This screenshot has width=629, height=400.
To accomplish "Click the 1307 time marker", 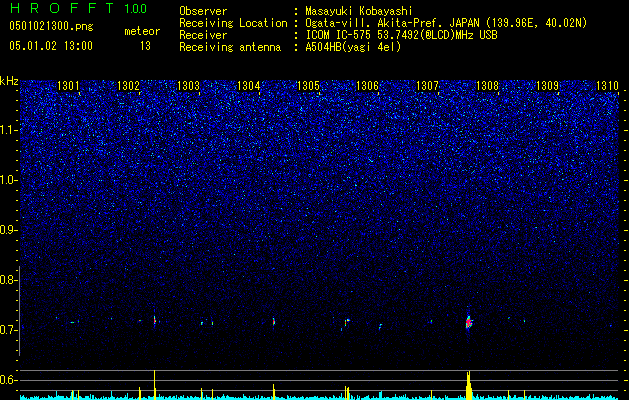I will click(x=428, y=85).
